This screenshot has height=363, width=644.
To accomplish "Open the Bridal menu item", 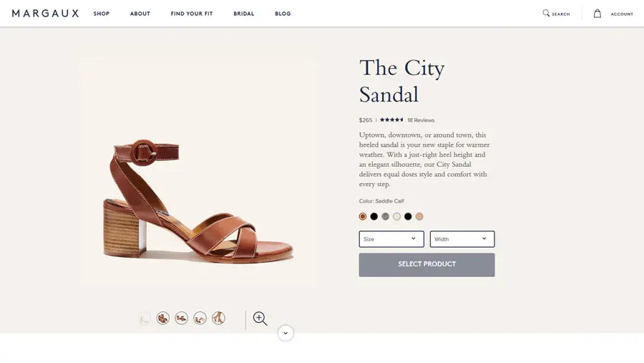I will point(244,14).
